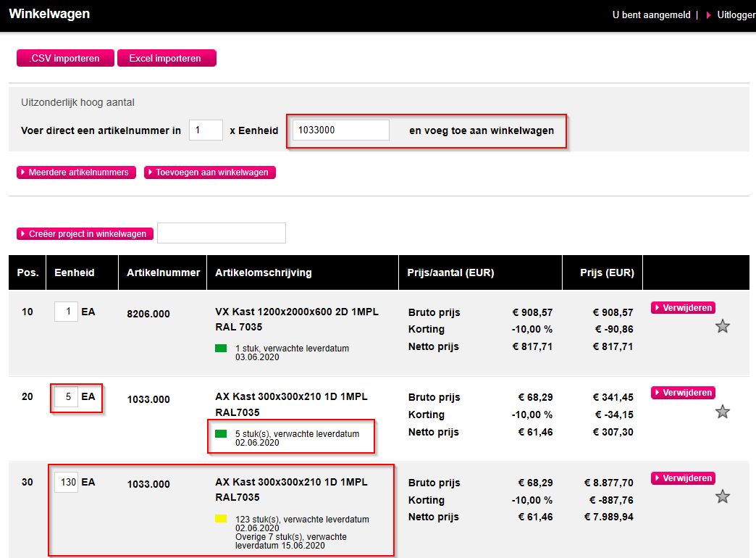Click favorite star for position 20
The height and width of the screenshot is (558, 756).
pyautogui.click(x=722, y=412)
